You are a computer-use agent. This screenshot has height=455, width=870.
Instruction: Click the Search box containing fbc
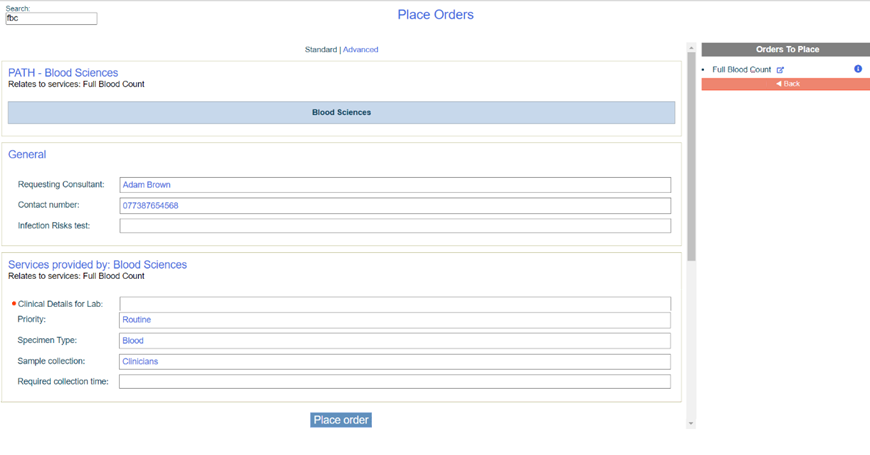51,19
